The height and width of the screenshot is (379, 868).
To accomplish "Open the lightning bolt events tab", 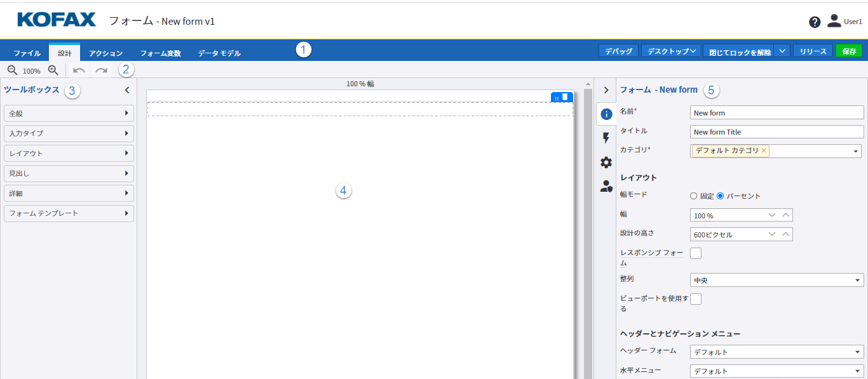I will 606,138.
